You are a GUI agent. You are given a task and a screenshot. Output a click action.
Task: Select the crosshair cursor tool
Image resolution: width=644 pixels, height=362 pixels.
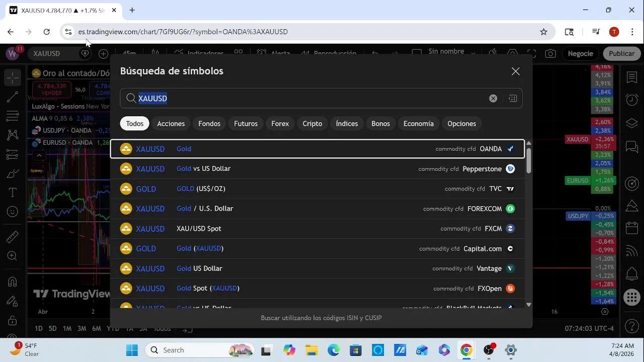tap(13, 77)
